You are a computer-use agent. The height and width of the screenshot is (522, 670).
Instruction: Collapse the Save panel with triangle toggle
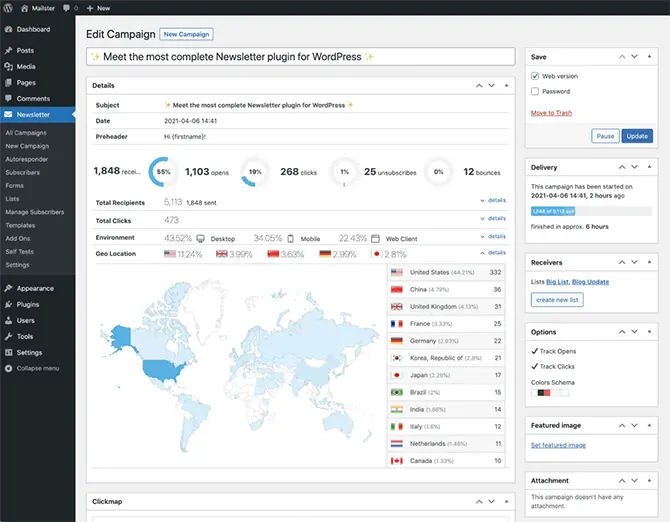(649, 56)
